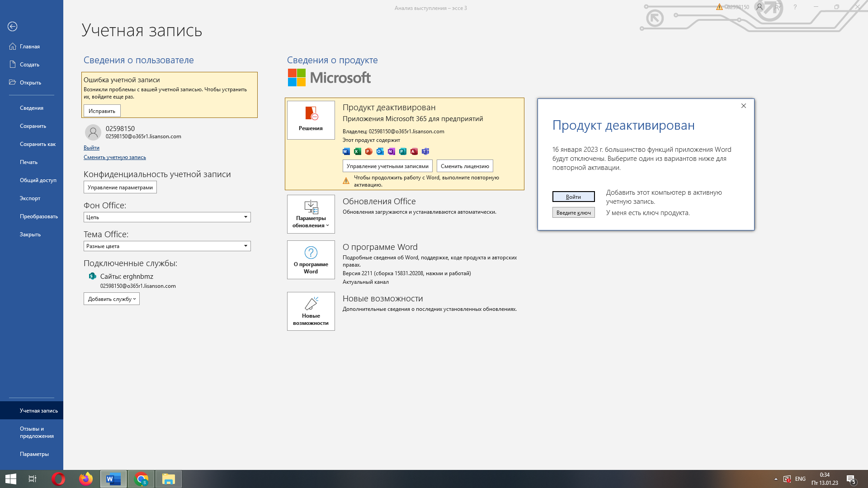868x488 pixels.
Task: Click the Выйти sign-out link
Action: pyautogui.click(x=91, y=148)
